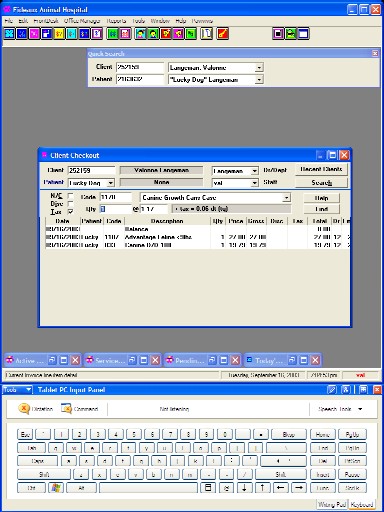Click the Qty input field

coord(116,209)
